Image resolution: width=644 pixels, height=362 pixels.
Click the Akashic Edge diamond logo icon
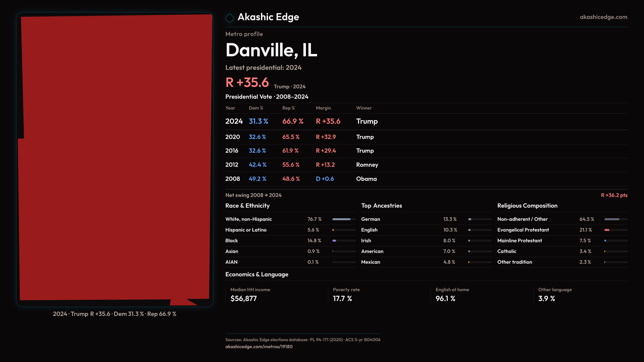point(230,18)
